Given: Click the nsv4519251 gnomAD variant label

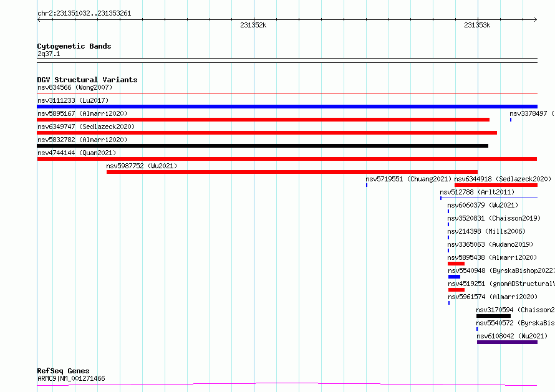Looking at the screenshot, I should click(x=501, y=284).
